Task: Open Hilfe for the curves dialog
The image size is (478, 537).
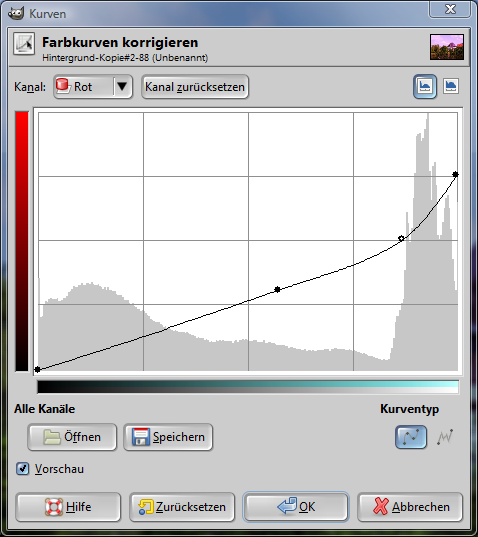Action: [x=68, y=507]
